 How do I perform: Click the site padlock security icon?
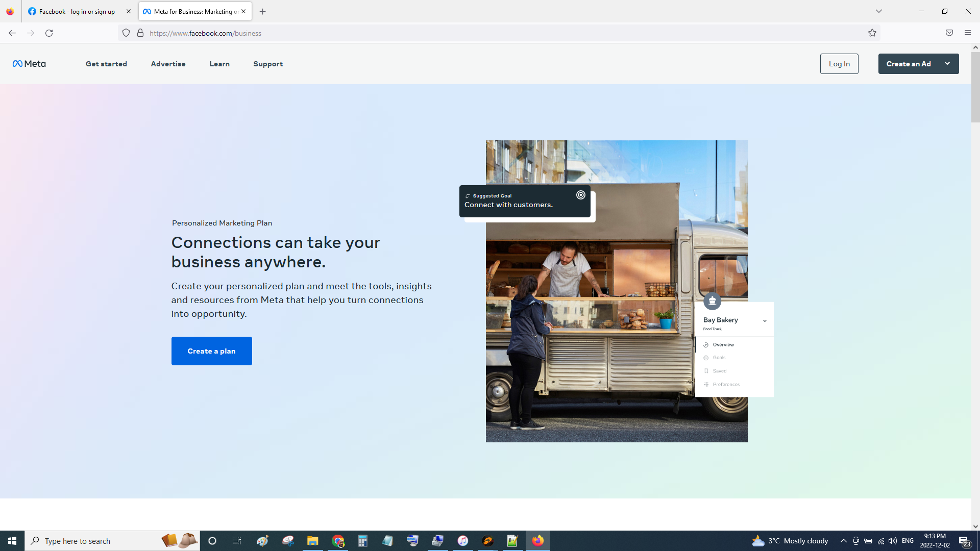(x=140, y=33)
